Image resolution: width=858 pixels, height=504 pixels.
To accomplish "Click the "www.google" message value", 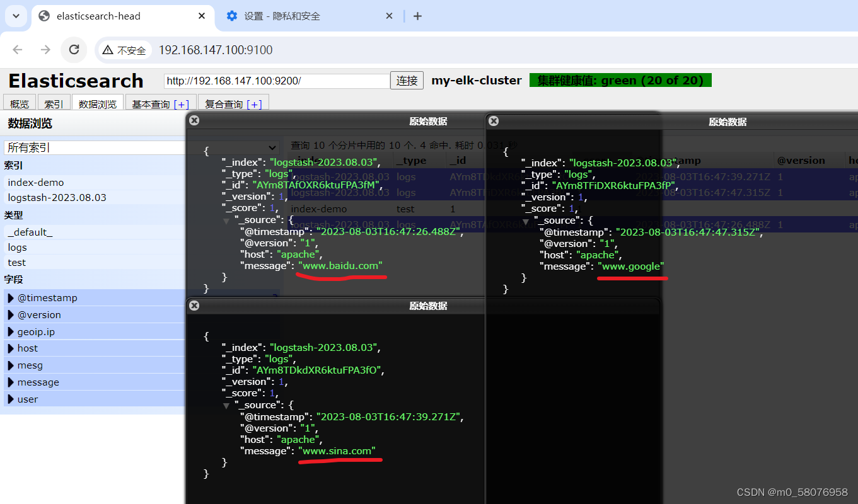I will pyautogui.click(x=631, y=266).
